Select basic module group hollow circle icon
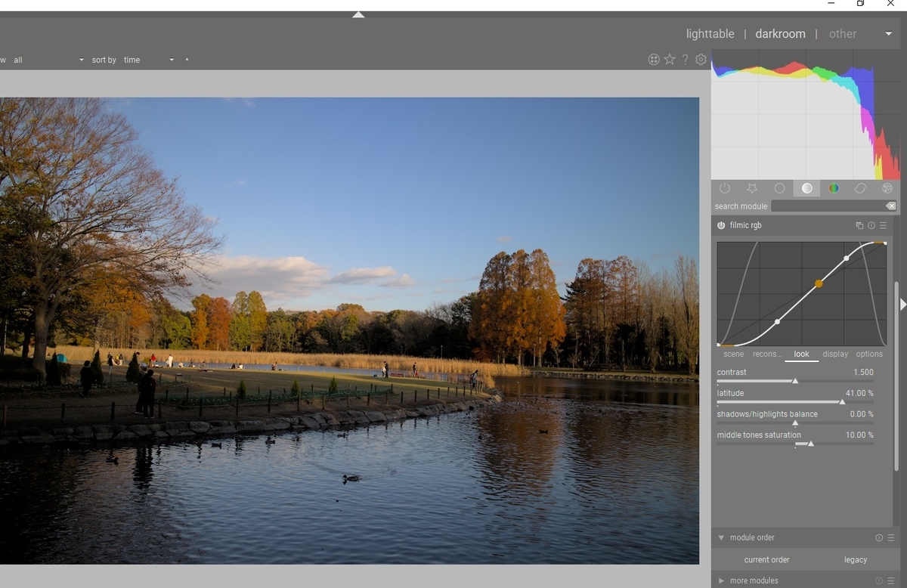The height and width of the screenshot is (588, 907). click(x=779, y=188)
